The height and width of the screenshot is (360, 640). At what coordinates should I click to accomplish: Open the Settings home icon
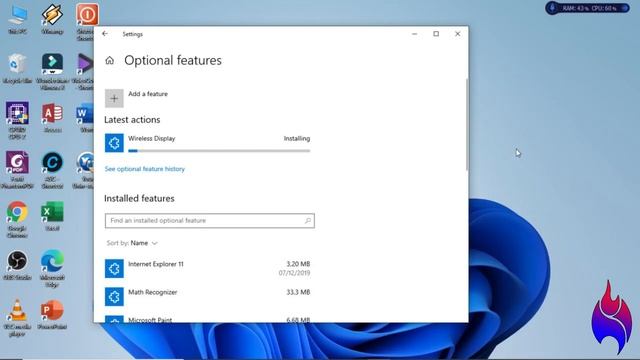[x=109, y=60]
